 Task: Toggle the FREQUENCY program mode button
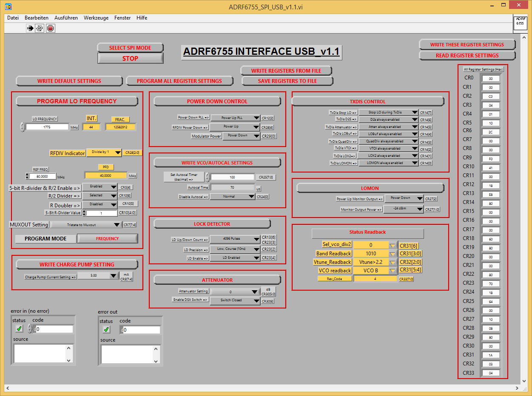[x=108, y=238]
